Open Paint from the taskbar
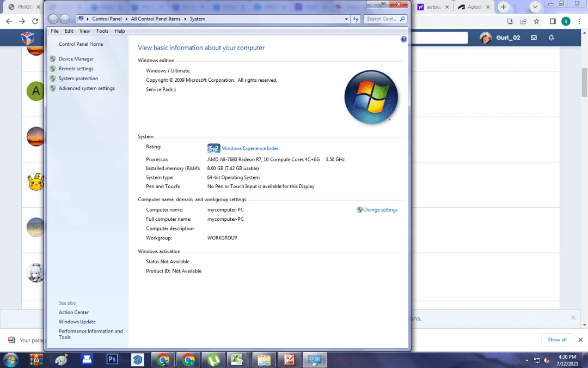Screen dimensions: 588x368 [x=62, y=360]
